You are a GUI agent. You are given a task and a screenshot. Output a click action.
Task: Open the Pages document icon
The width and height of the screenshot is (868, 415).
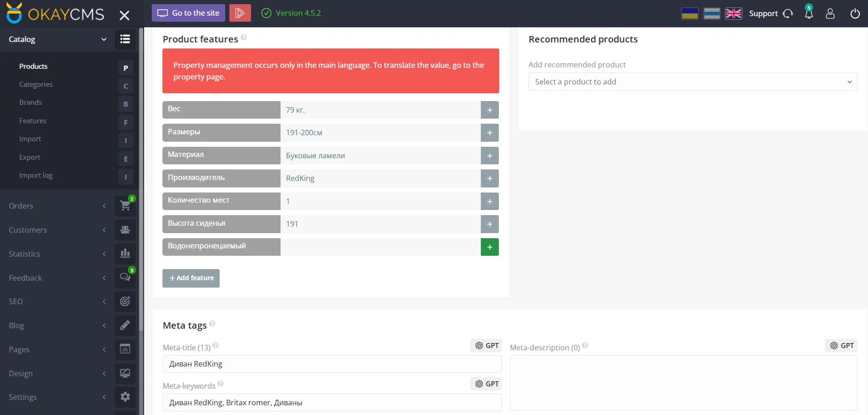[125, 349]
